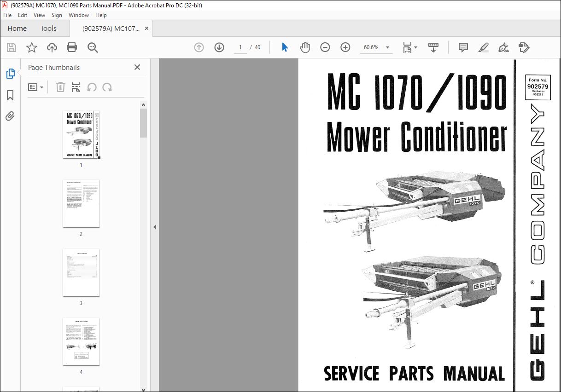Click the SERVICE PARTS MANUAL heading

[x=414, y=373]
